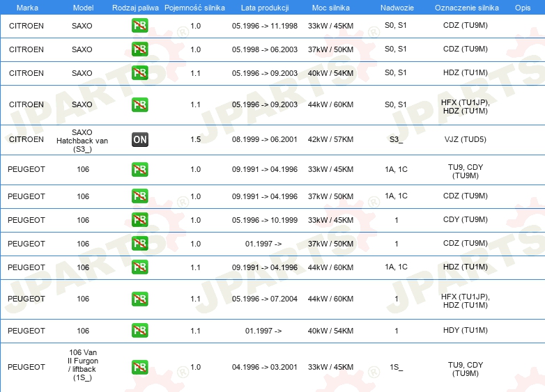Click the Oznaczenie silnika column header
Viewport: 545px width, 392px height.
click(466, 8)
